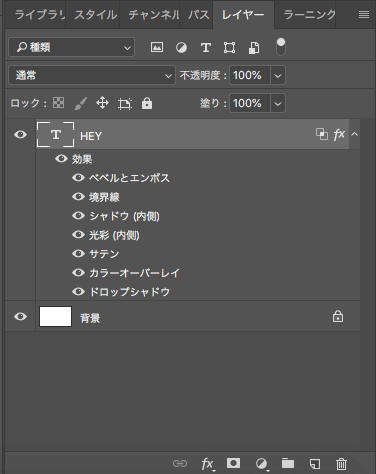Open the 不透明度 slider dropdown arrow
The width and height of the screenshot is (376, 474).
tap(278, 76)
